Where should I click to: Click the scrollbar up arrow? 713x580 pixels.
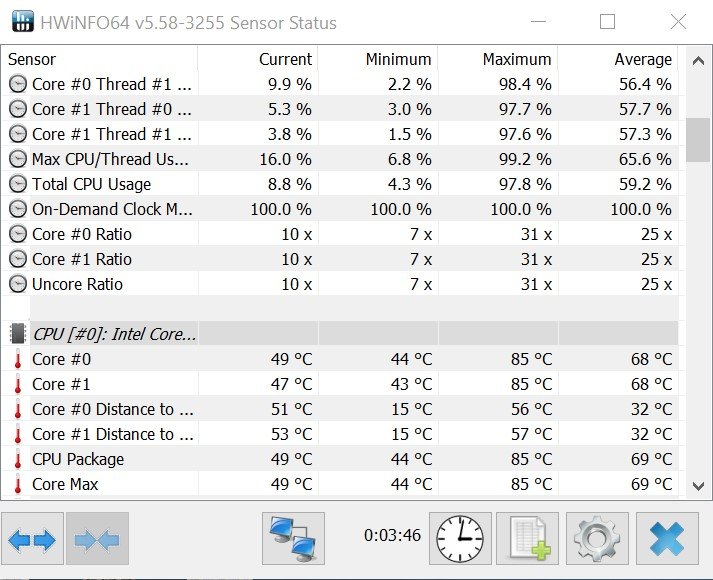[x=698, y=60]
